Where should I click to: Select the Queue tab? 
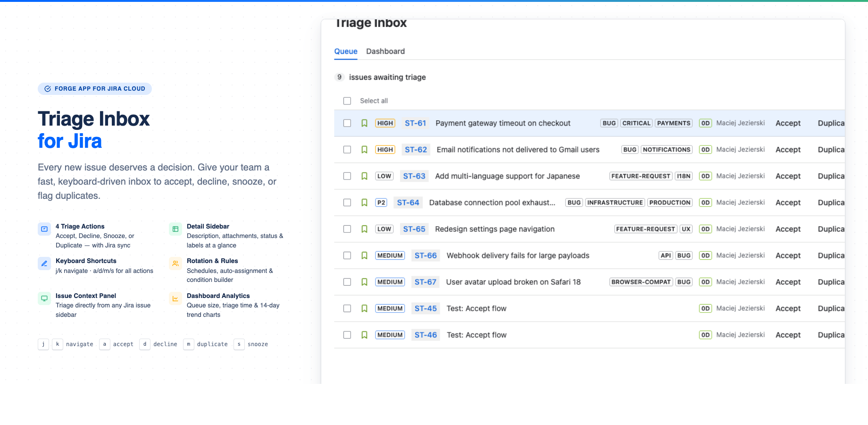point(345,51)
